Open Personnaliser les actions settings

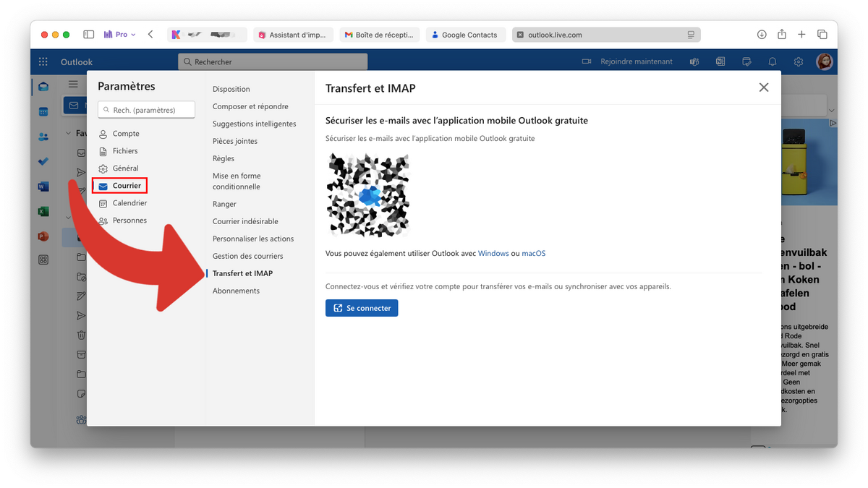[253, 239]
